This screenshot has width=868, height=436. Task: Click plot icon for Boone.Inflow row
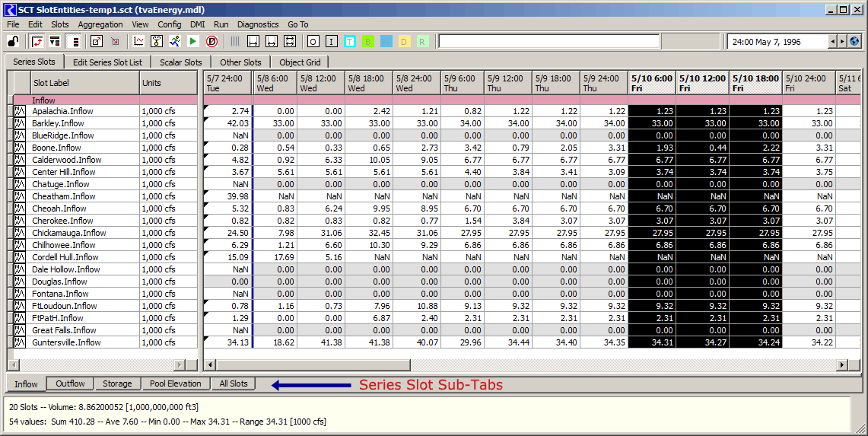pyautogui.click(x=20, y=148)
